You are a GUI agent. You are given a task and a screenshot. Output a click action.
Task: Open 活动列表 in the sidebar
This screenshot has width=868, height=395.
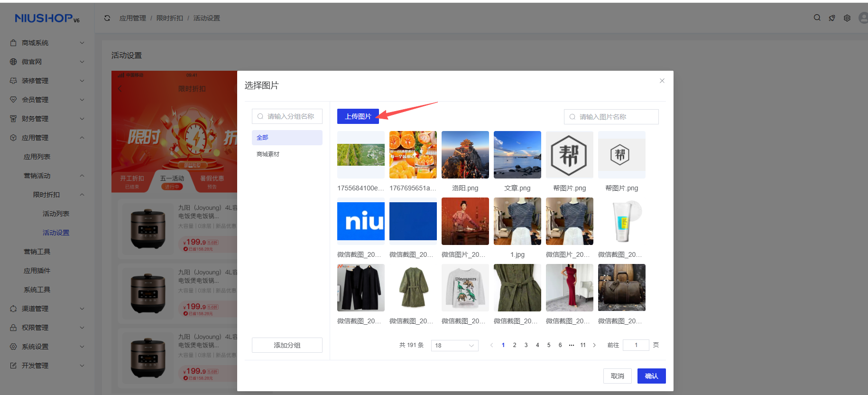(56, 214)
